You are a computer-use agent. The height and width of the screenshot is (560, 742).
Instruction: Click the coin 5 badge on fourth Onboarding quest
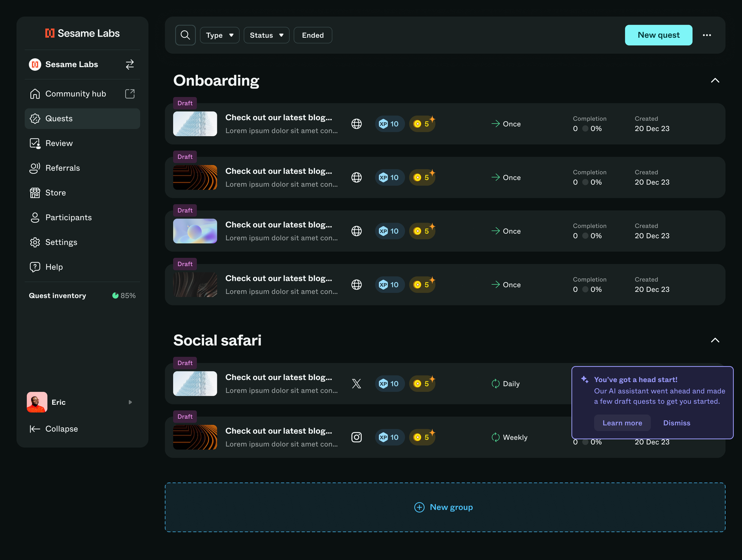[x=422, y=285]
